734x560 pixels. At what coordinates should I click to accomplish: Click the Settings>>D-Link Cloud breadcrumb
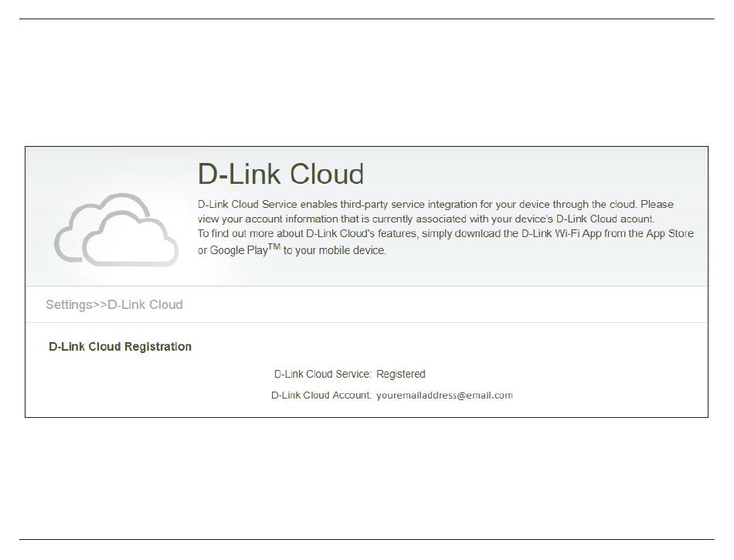tap(114, 304)
